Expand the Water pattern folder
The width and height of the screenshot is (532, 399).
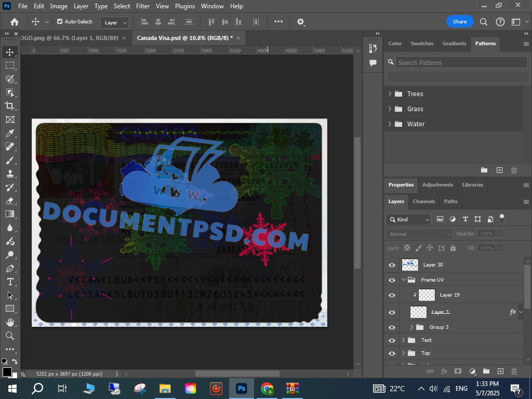390,124
